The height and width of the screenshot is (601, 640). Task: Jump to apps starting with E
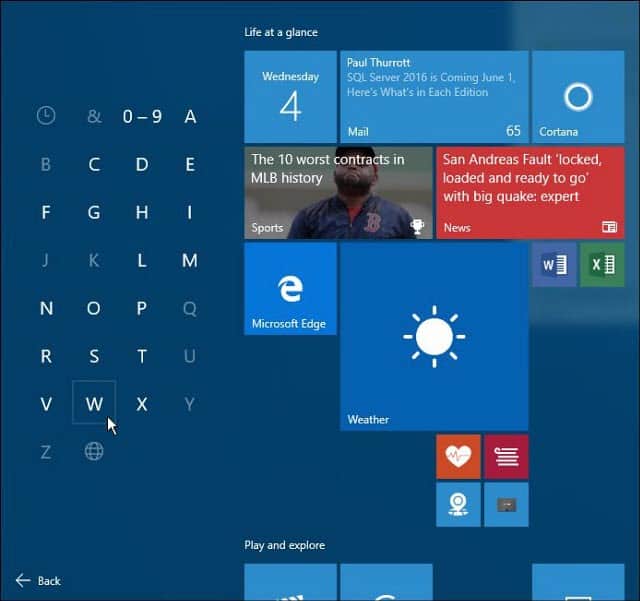tap(190, 165)
